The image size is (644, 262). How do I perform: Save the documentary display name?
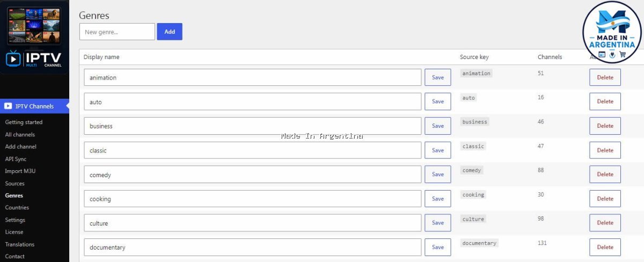tap(438, 247)
